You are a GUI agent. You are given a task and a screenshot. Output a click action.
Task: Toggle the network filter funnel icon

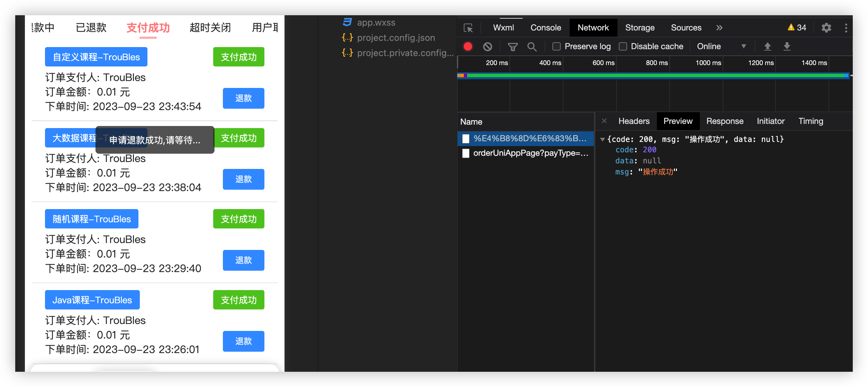[x=513, y=46]
